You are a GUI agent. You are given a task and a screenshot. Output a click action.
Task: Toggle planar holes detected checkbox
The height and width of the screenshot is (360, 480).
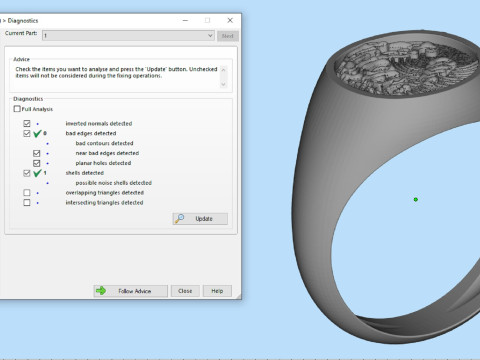tap(37, 163)
